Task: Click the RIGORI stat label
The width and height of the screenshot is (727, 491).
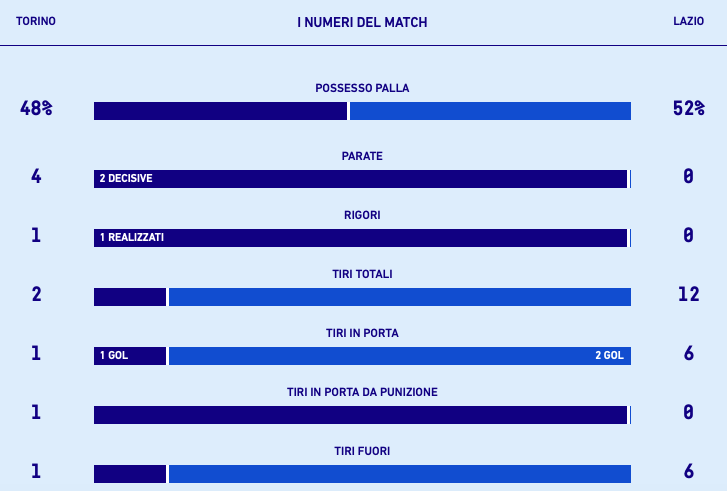Action: [x=362, y=215]
